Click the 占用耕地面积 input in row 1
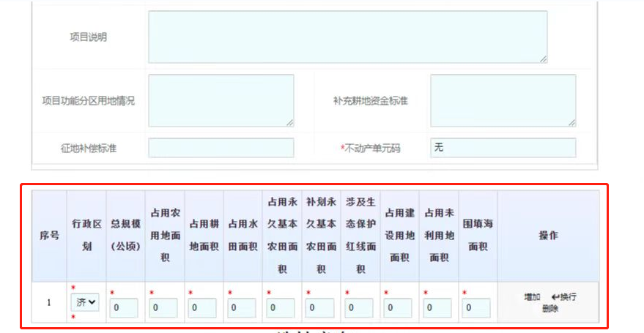Screen dimensions: 644x333 [202, 308]
